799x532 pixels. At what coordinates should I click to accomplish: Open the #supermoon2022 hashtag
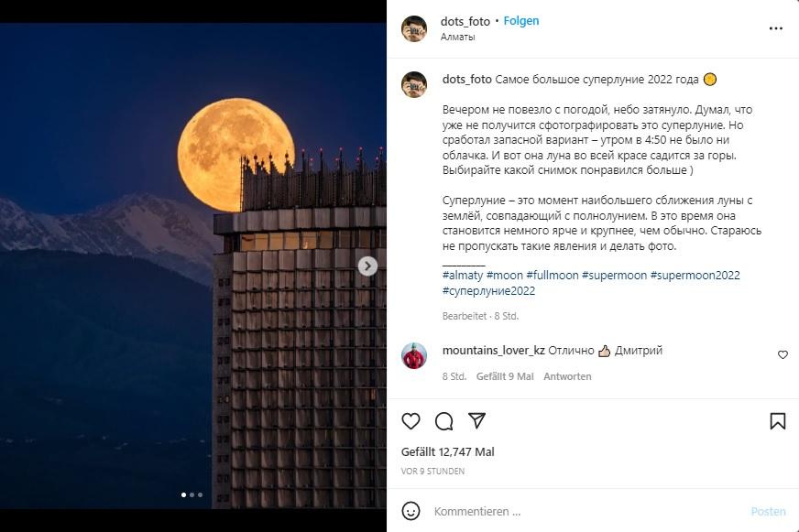[x=695, y=276]
